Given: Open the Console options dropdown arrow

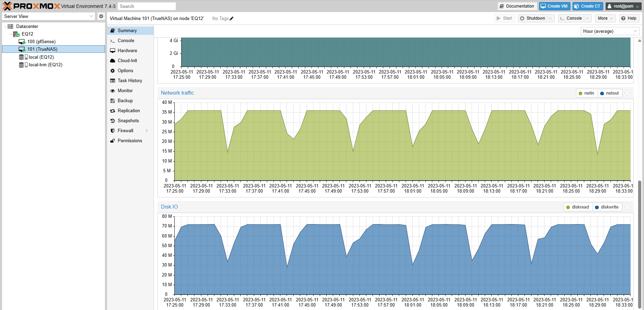Looking at the screenshot, I should point(588,18).
